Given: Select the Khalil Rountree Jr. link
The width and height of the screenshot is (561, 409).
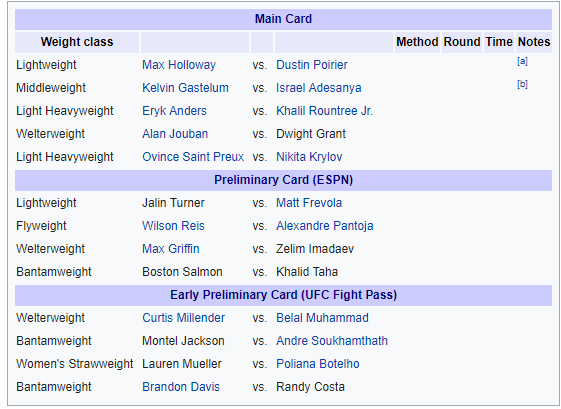Looking at the screenshot, I should (324, 111).
